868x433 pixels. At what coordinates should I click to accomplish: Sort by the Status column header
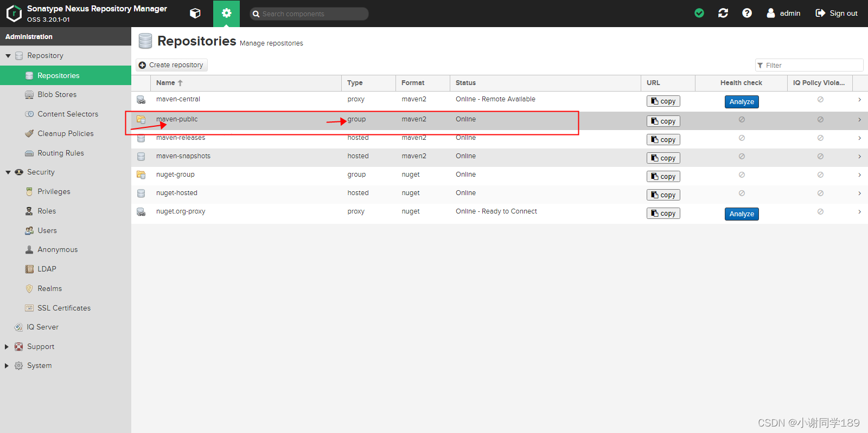[546, 83]
